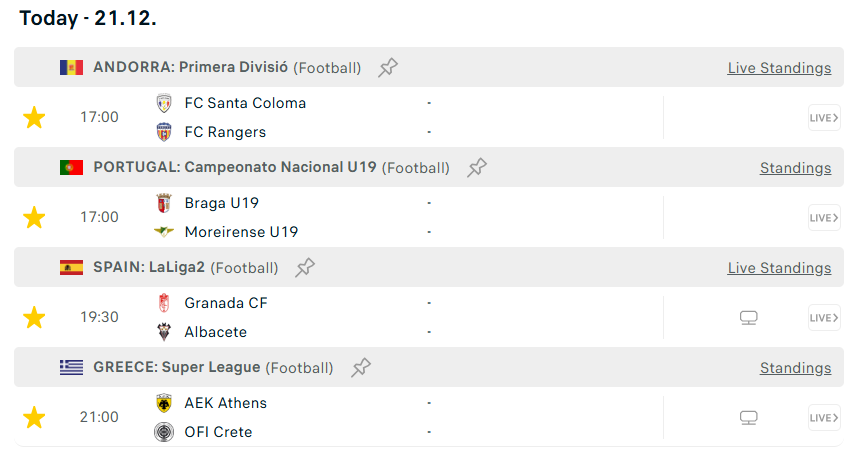Viewport: 852px width, 456px height.
Task: Open Standings for Portugal Campeonato Nacional U19
Action: (x=795, y=168)
